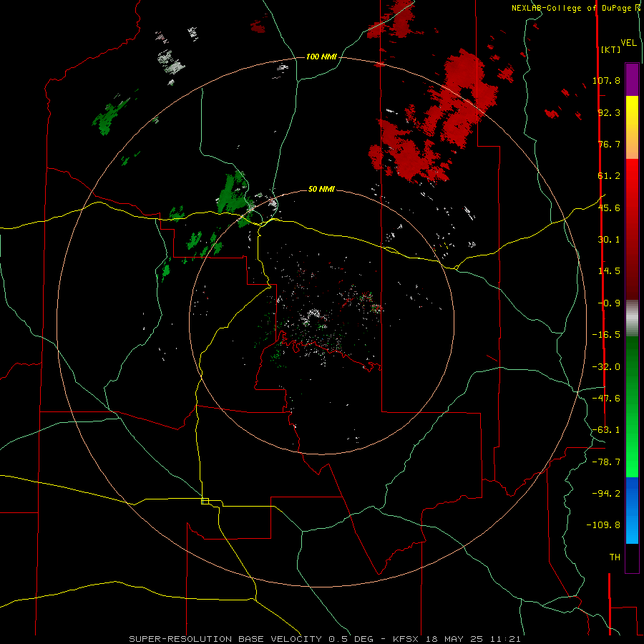Pick the purple segment of the color bar
644x644 pixels.
pyautogui.click(x=632, y=79)
